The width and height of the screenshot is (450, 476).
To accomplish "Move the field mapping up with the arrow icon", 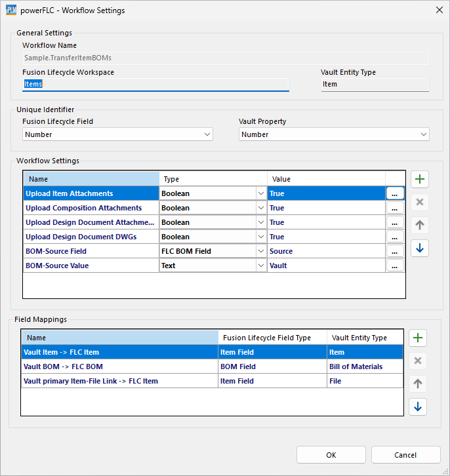I will [x=417, y=384].
